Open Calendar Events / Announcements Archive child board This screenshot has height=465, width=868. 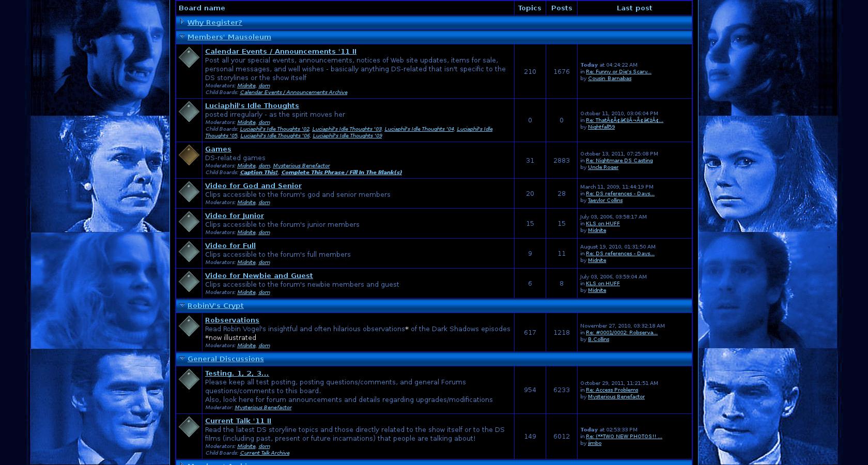tap(293, 92)
